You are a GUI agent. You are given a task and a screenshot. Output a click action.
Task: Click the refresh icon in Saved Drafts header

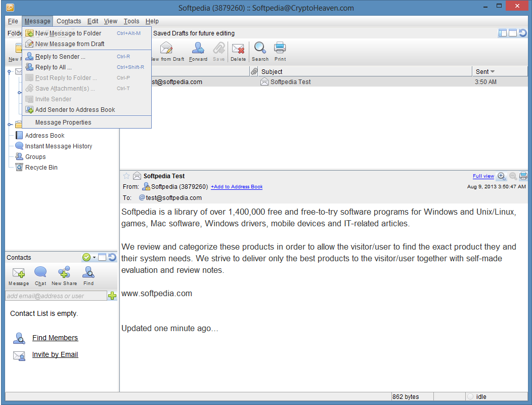pos(523,33)
